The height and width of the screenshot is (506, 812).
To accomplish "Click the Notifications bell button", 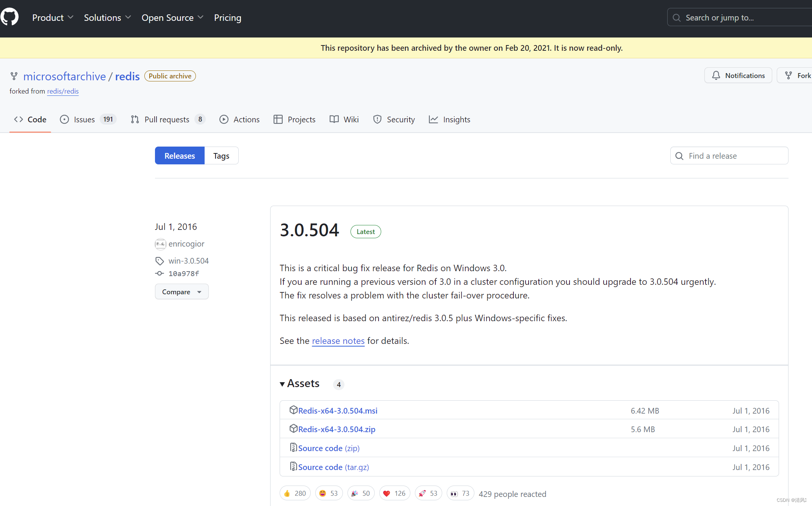I will 738,75.
